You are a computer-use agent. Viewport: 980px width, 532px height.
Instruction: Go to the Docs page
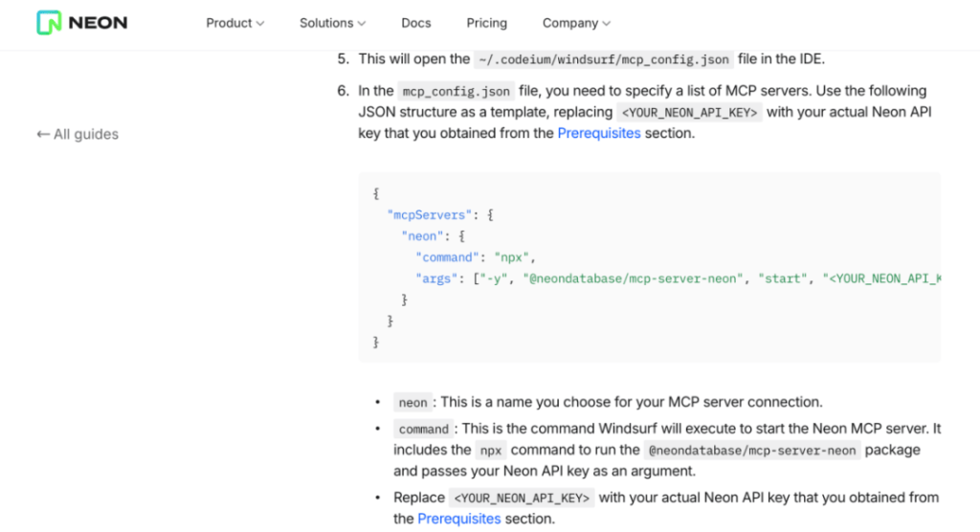[416, 23]
